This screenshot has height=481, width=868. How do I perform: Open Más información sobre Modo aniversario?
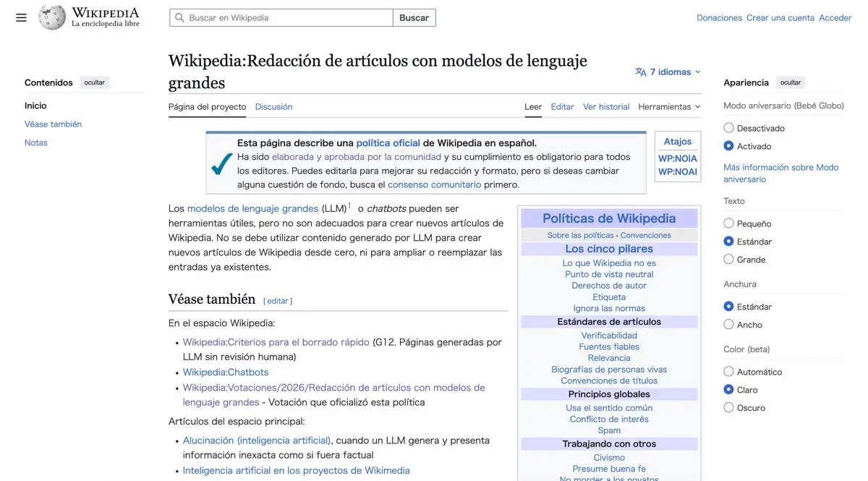(781, 173)
